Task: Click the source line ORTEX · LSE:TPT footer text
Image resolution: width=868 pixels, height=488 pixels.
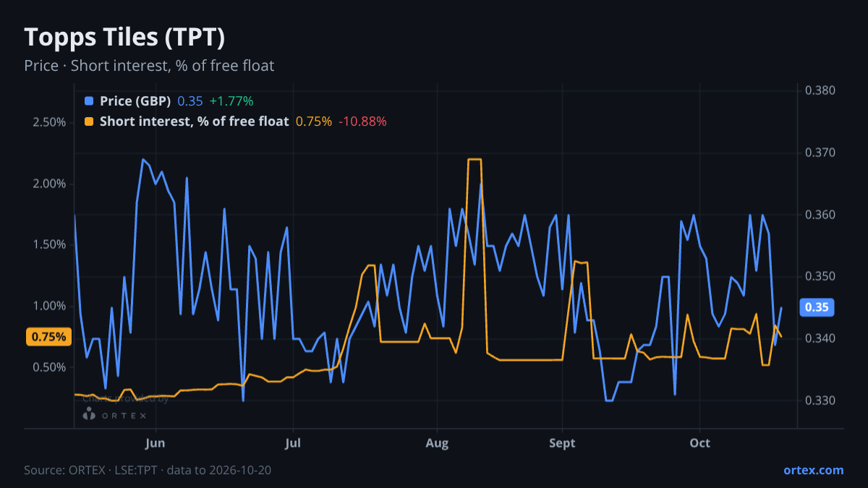Action: [x=148, y=470]
